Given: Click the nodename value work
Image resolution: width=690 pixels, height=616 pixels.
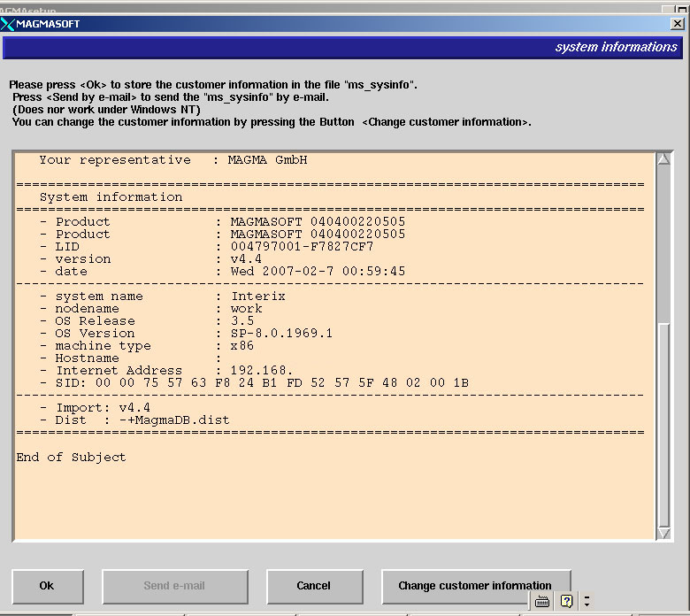Looking at the screenshot, I should click(247, 309).
